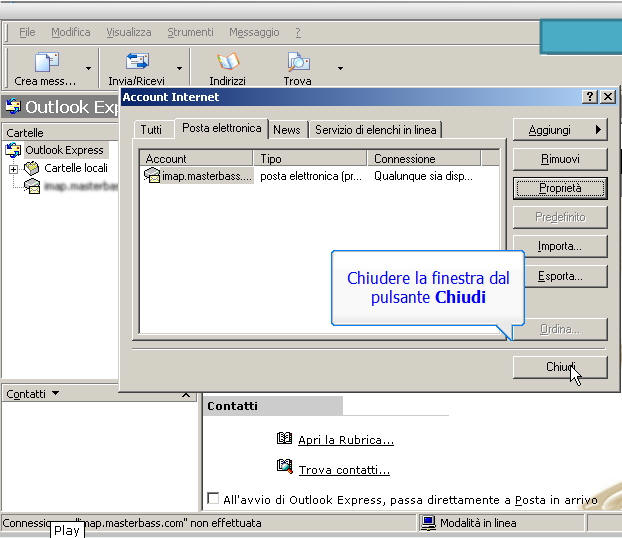Sort by the Account column header

pyautogui.click(x=196, y=159)
